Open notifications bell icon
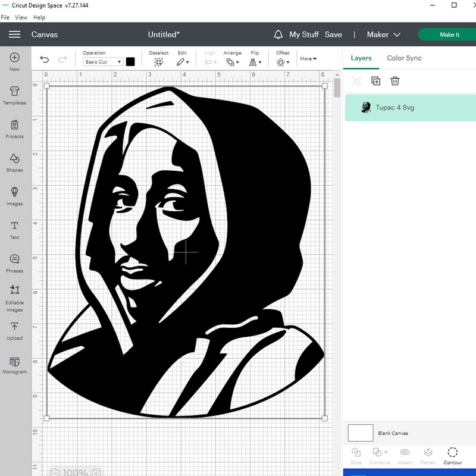Viewport: 476px width, 476px height. point(278,35)
